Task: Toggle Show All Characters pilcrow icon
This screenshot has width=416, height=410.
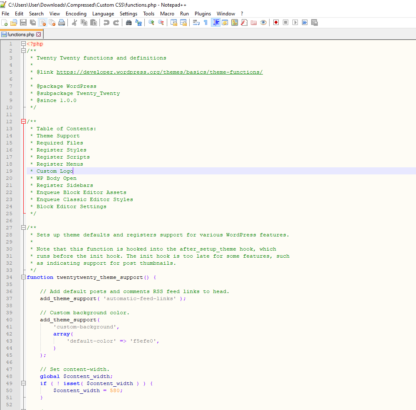Action: pyautogui.click(x=206, y=23)
